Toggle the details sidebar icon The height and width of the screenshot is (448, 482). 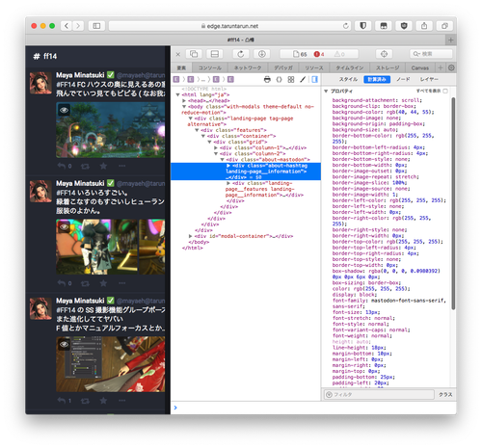click(x=314, y=79)
